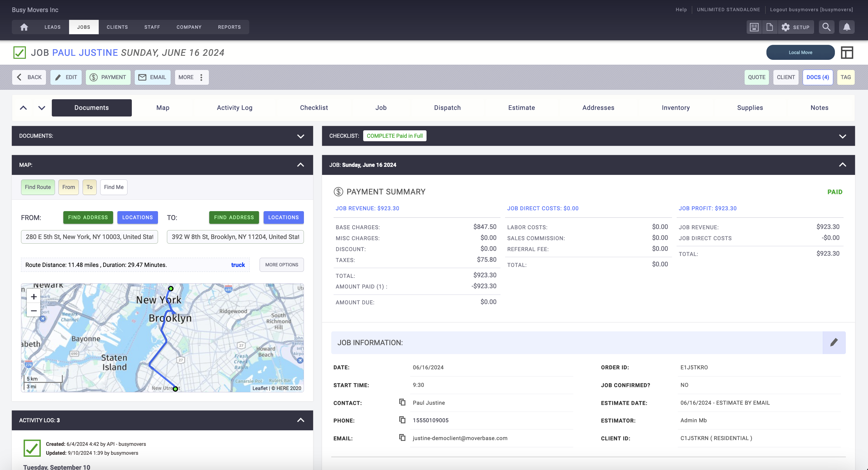Switch to the Dispatch tab
Screen dimensions: 868x470
point(447,108)
